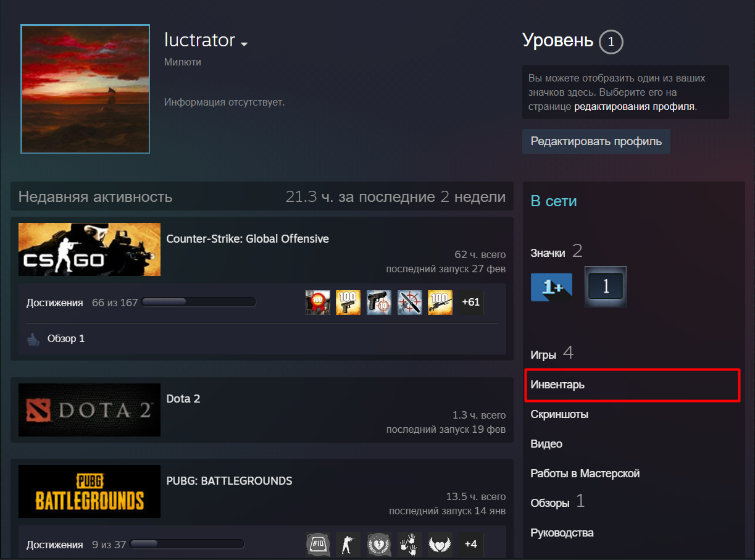Show the +4 more PUBG achievements
This screenshot has width=755, height=560.
tap(471, 545)
